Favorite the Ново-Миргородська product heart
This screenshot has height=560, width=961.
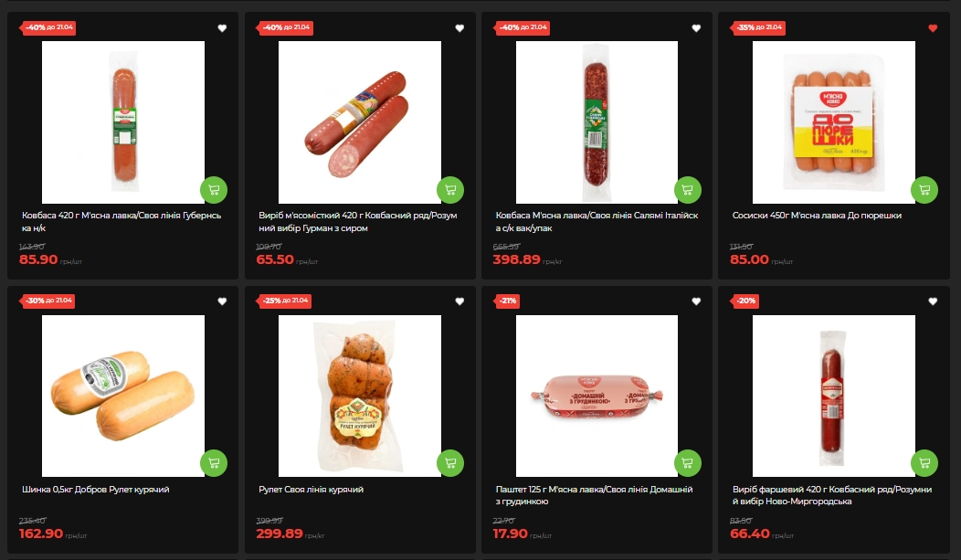click(933, 301)
